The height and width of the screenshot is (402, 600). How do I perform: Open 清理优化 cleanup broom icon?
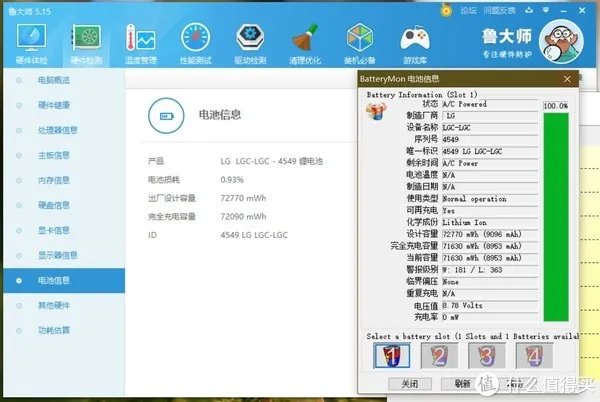[305, 44]
